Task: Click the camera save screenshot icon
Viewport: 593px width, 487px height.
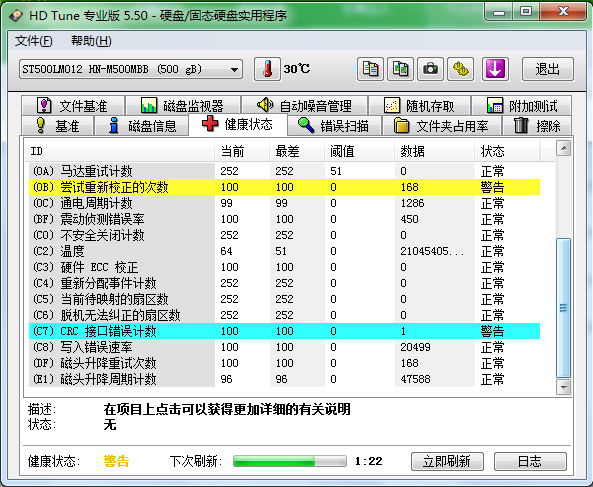Action: coord(430,69)
